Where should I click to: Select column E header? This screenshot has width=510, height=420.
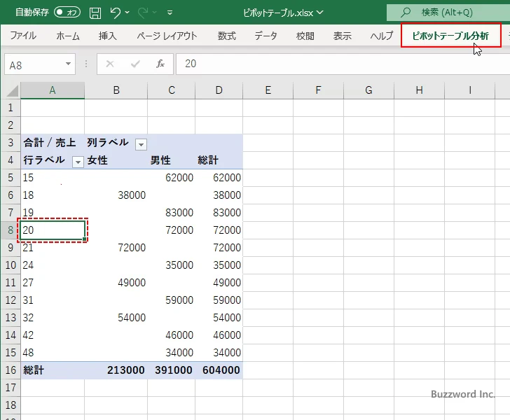point(268,90)
